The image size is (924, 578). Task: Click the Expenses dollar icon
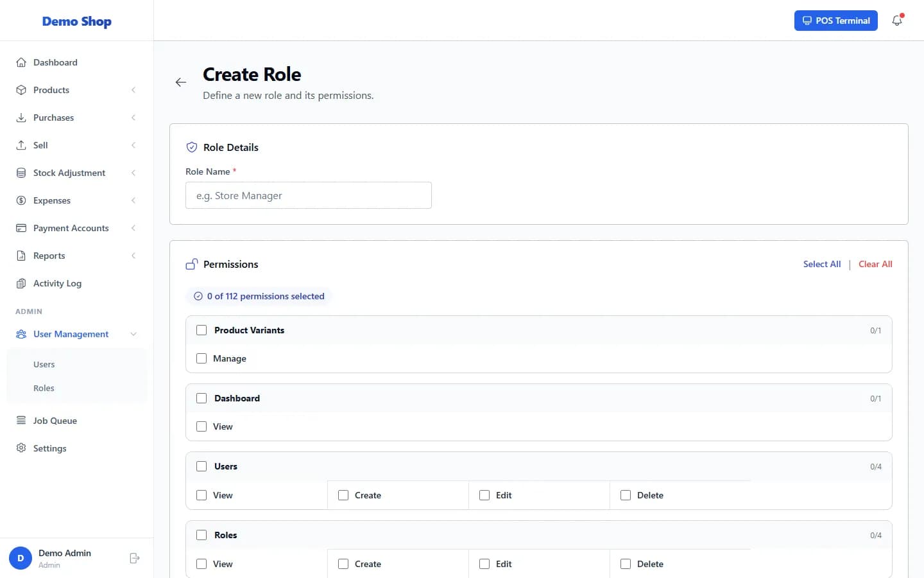pos(21,200)
